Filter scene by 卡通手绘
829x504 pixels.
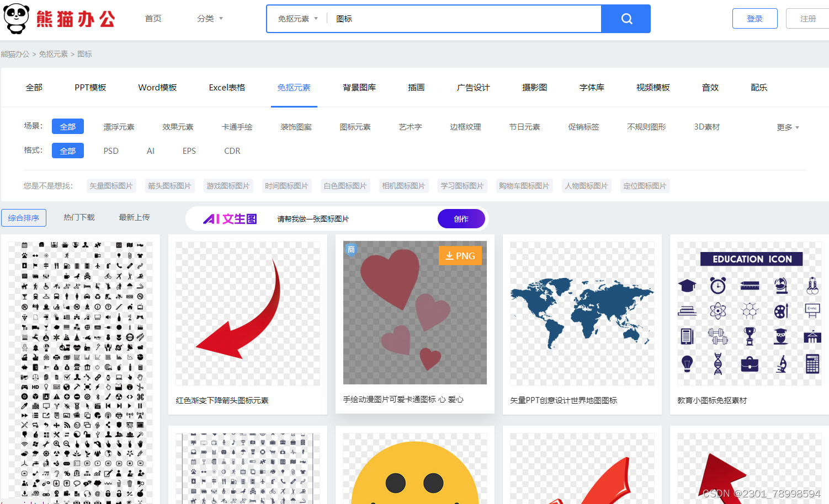coord(237,127)
